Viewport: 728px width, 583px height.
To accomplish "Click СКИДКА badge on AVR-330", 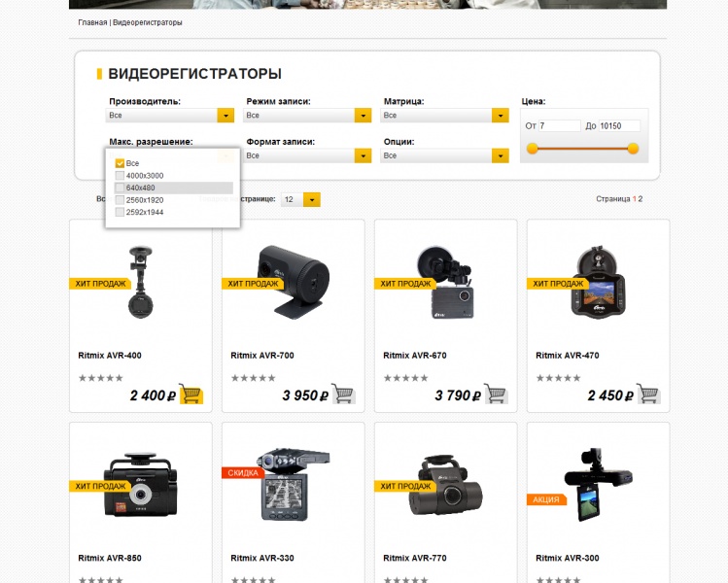I will point(243,472).
